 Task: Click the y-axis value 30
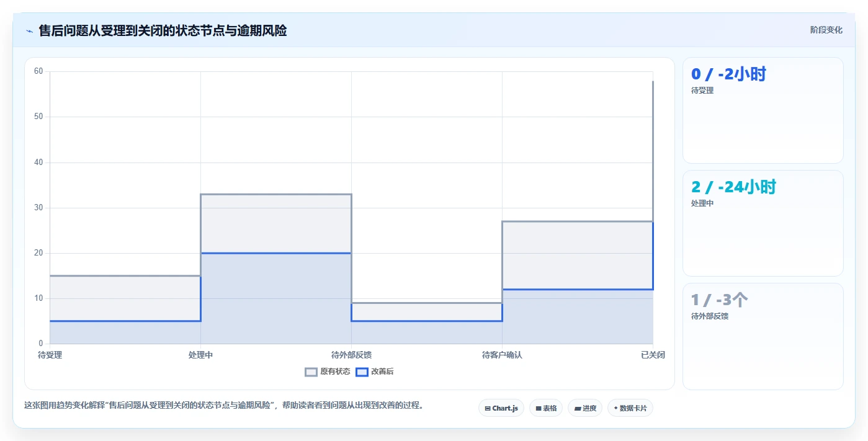(x=38, y=208)
